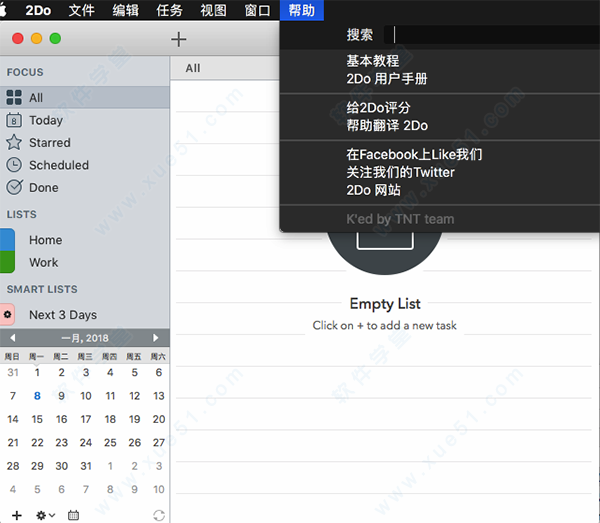Screen dimensions: 600x523
Task: Open the Apple menu
Action: [x=3, y=10]
